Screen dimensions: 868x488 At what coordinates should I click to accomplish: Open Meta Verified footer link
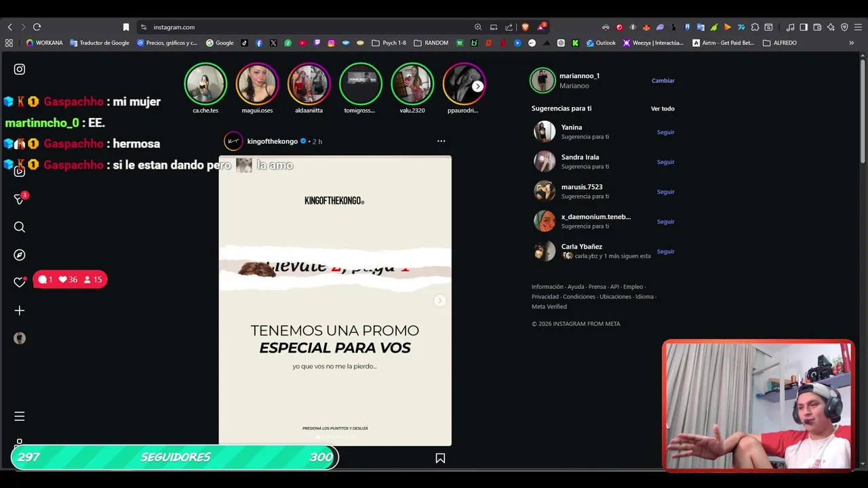coord(549,306)
